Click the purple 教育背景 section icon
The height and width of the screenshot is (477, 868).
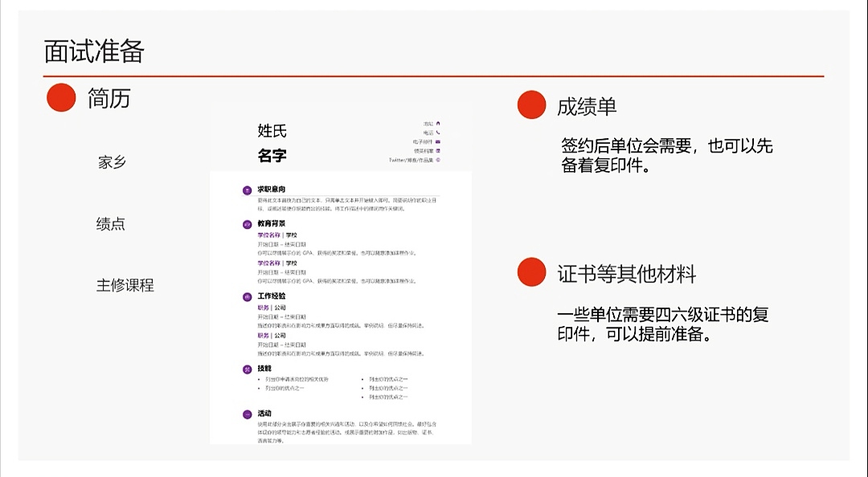(x=247, y=224)
